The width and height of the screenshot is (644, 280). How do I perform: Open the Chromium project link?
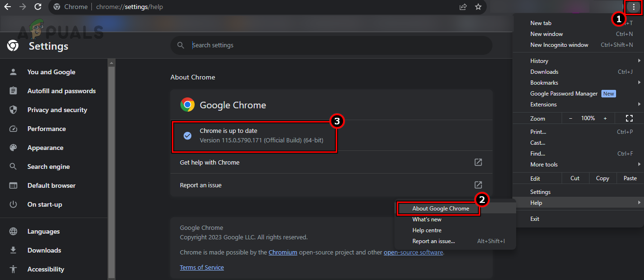click(x=283, y=252)
